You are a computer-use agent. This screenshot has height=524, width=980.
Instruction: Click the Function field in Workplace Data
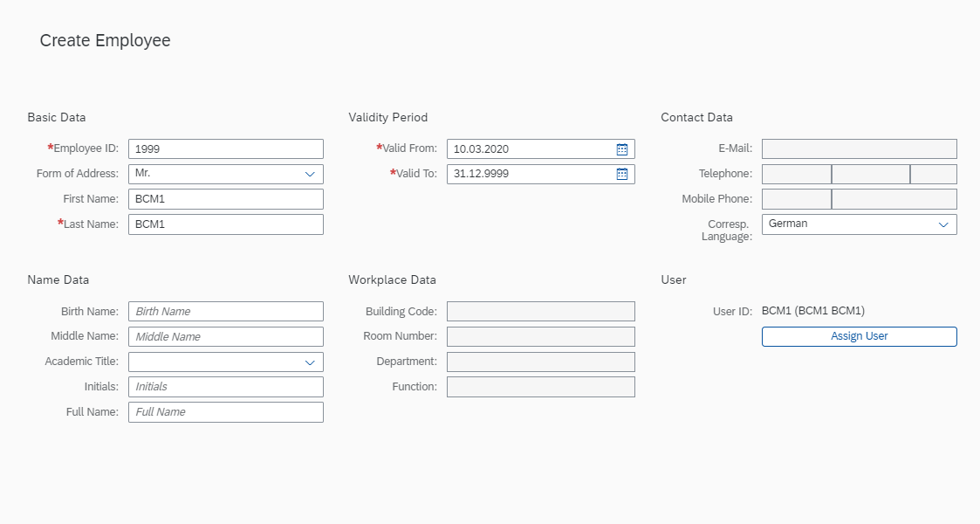coord(540,387)
